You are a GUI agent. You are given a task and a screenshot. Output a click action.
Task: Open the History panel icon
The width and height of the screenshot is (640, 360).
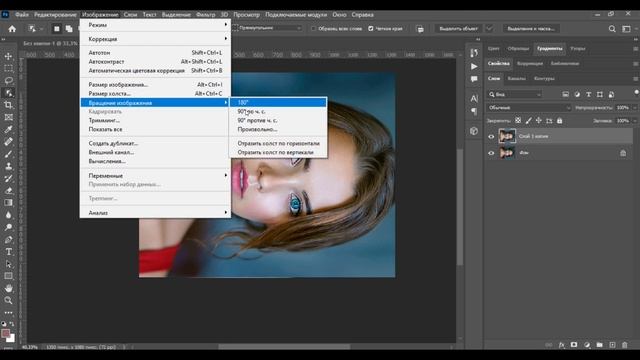point(474,53)
